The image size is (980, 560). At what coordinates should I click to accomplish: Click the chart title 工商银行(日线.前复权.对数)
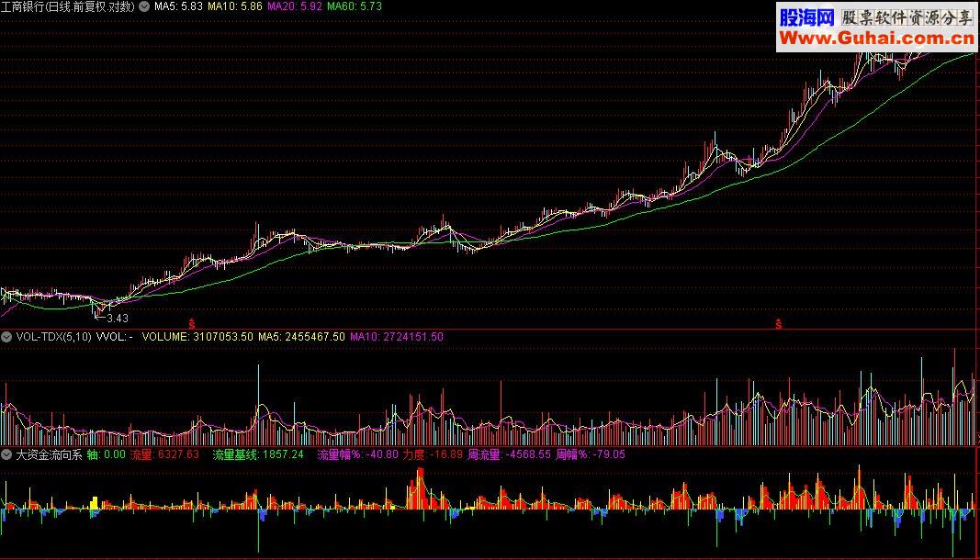(x=67, y=6)
